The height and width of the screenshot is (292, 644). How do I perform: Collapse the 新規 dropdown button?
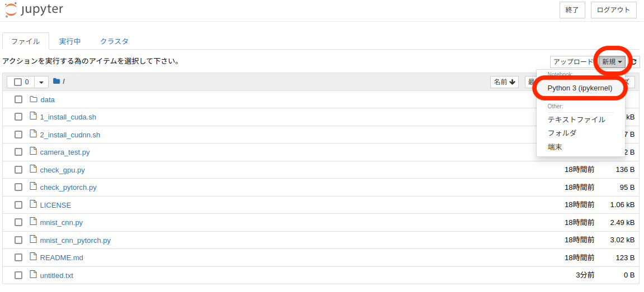(612, 62)
